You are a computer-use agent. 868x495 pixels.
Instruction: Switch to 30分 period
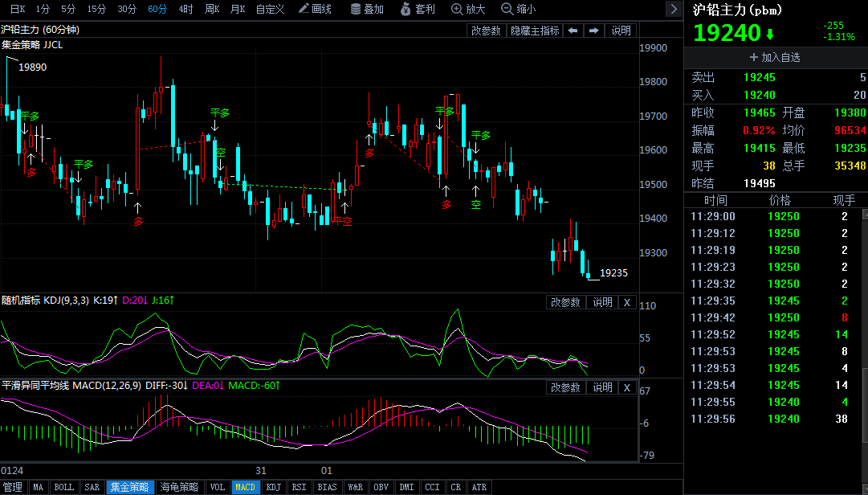click(127, 9)
